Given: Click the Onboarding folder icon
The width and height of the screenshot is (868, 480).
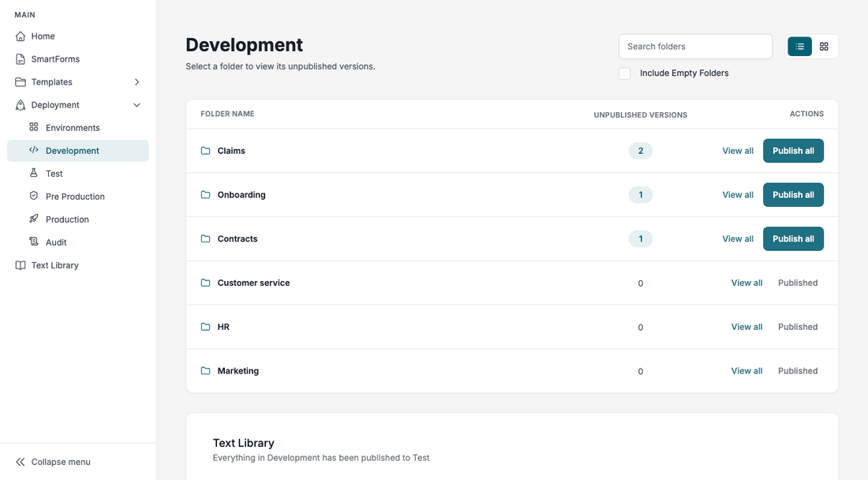Looking at the screenshot, I should tap(205, 195).
